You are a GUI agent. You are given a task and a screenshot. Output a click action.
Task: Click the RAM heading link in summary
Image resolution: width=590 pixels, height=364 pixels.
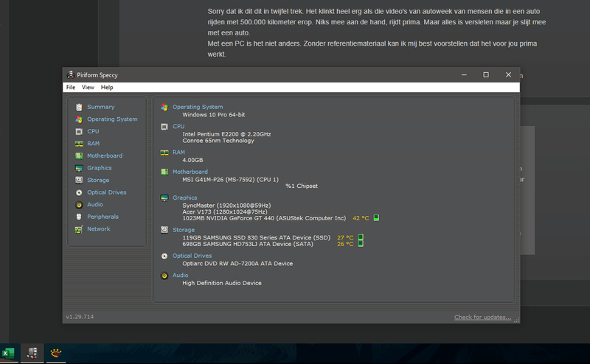[x=178, y=153]
